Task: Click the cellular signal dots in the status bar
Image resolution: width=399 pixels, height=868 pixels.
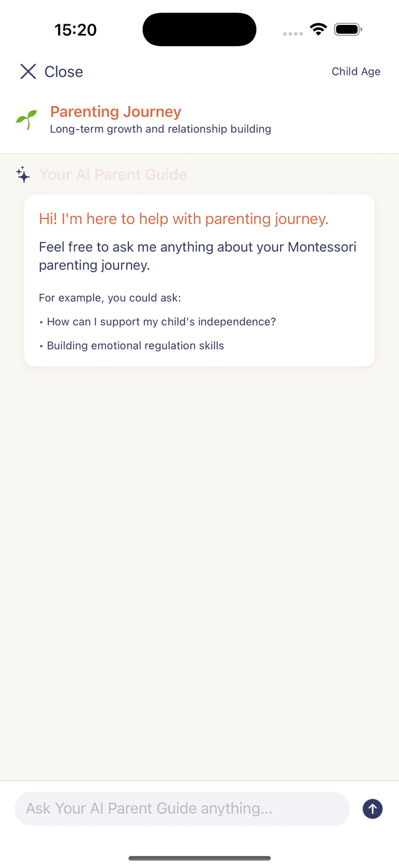Action: [292, 34]
